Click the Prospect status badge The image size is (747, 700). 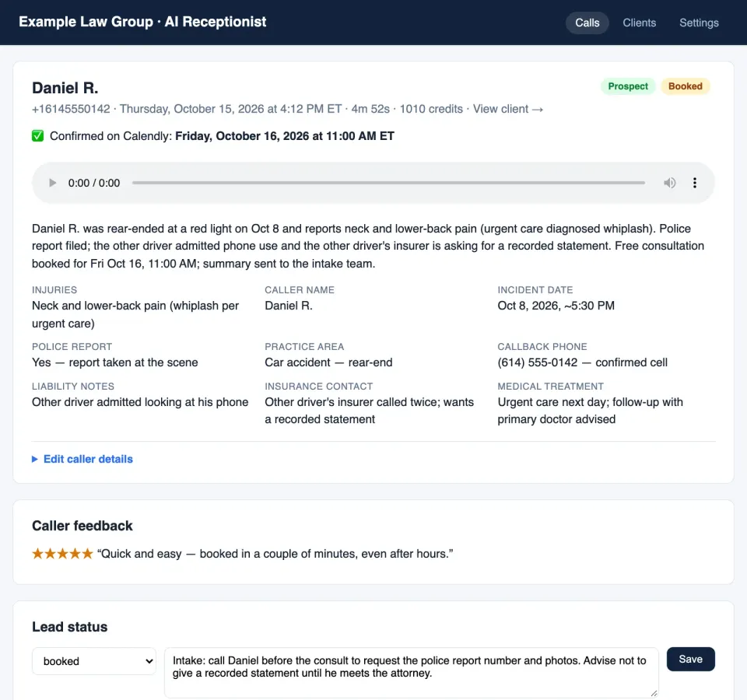628,86
